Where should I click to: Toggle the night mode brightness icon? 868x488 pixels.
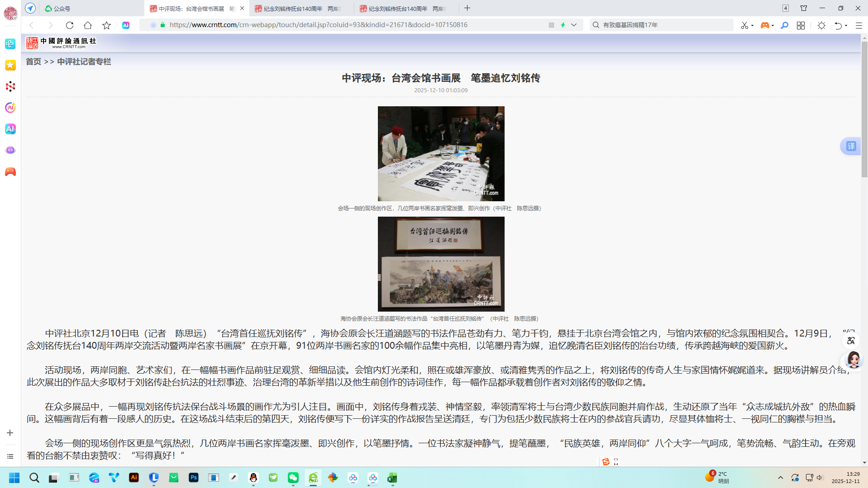(x=821, y=25)
